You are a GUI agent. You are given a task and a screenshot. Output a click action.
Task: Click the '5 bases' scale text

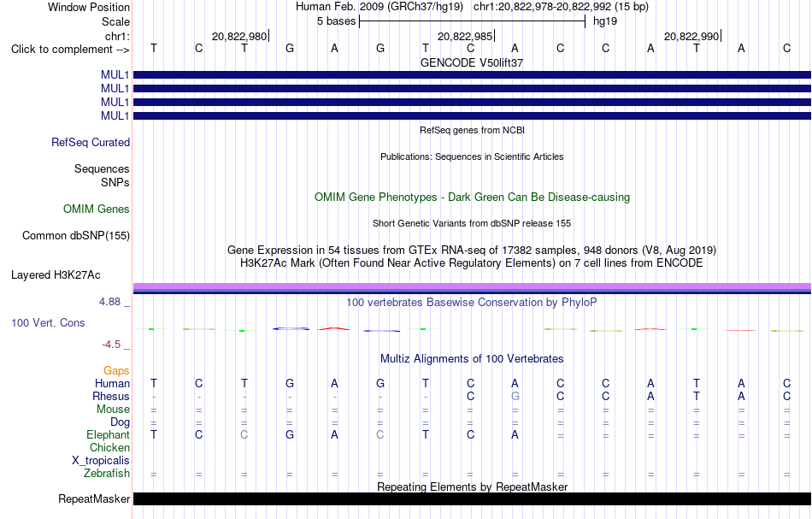pyautogui.click(x=336, y=21)
